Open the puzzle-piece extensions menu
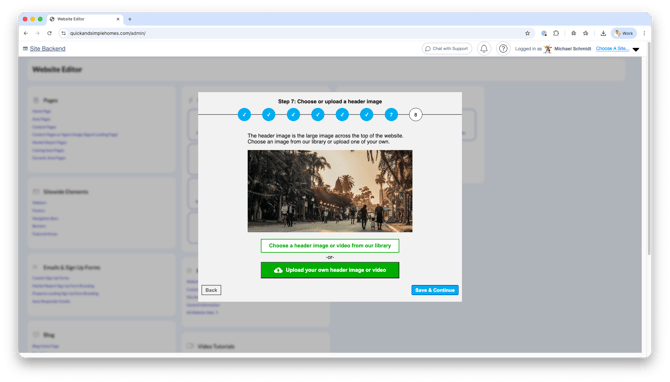The image size is (670, 382). (x=556, y=33)
